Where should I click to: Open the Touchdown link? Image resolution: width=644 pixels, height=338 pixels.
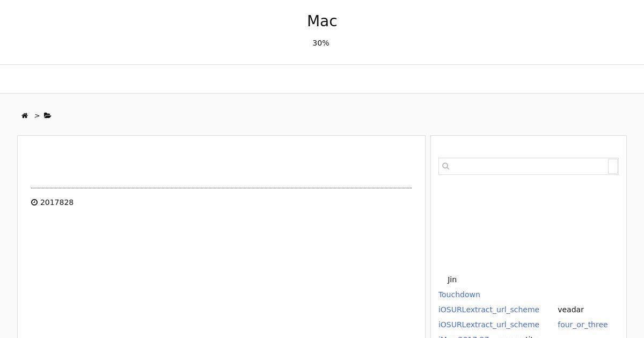click(x=459, y=295)
